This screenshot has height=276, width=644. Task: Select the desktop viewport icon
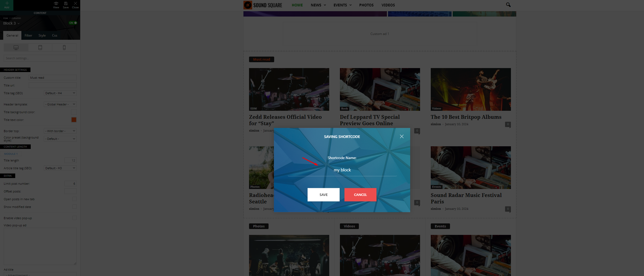pos(16,48)
